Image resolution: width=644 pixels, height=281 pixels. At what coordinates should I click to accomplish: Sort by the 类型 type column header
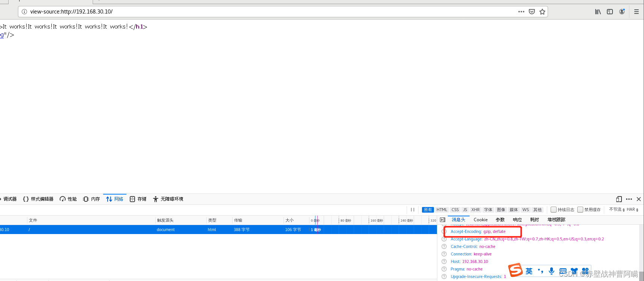(219, 220)
